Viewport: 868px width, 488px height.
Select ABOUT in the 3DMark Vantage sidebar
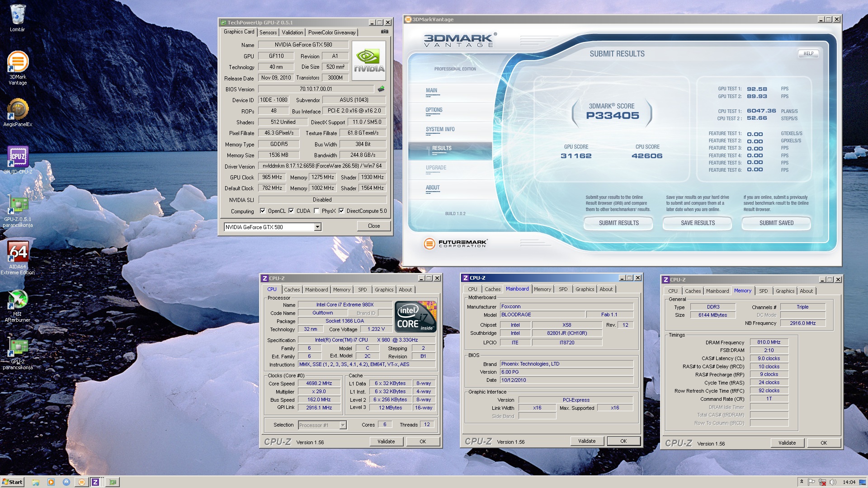432,188
